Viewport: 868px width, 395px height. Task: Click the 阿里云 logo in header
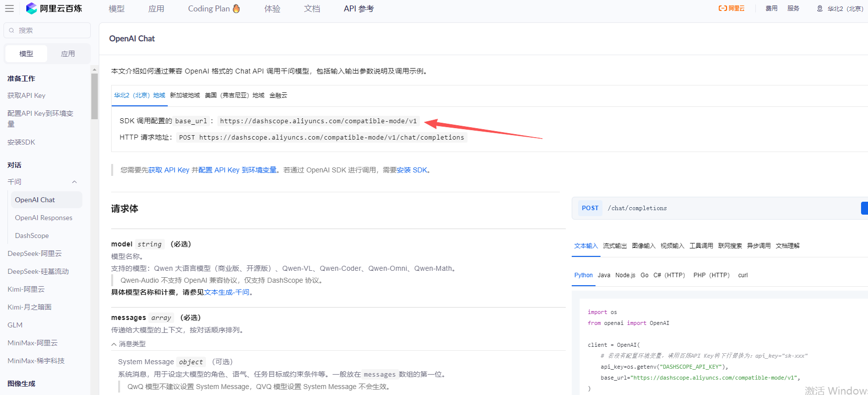coord(732,8)
